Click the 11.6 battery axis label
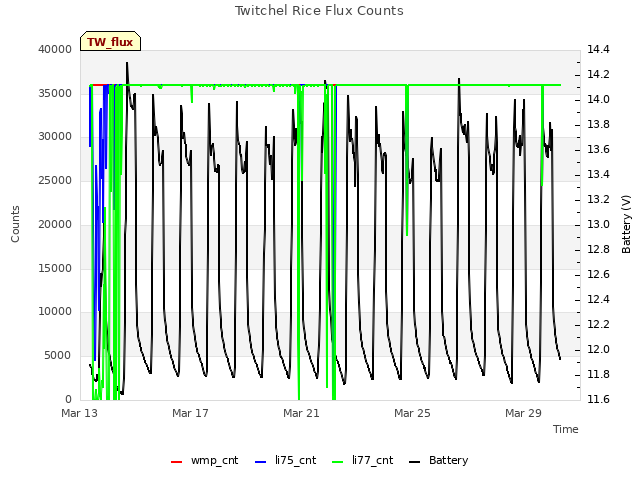Image resolution: width=640 pixels, height=480 pixels. (598, 399)
